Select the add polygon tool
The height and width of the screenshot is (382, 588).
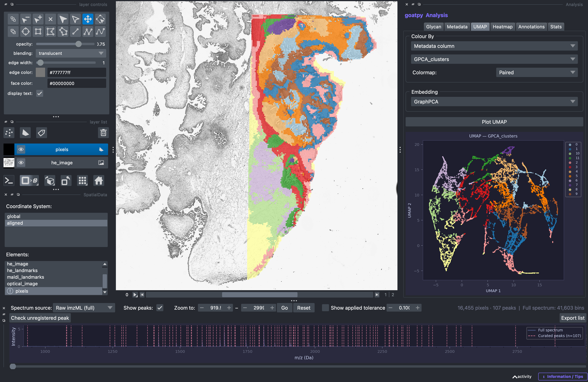(x=50, y=31)
